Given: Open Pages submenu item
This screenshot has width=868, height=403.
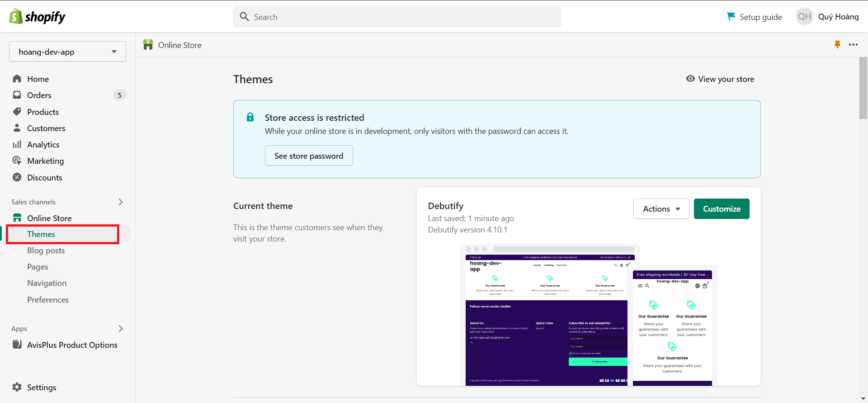Looking at the screenshot, I should tap(38, 266).
